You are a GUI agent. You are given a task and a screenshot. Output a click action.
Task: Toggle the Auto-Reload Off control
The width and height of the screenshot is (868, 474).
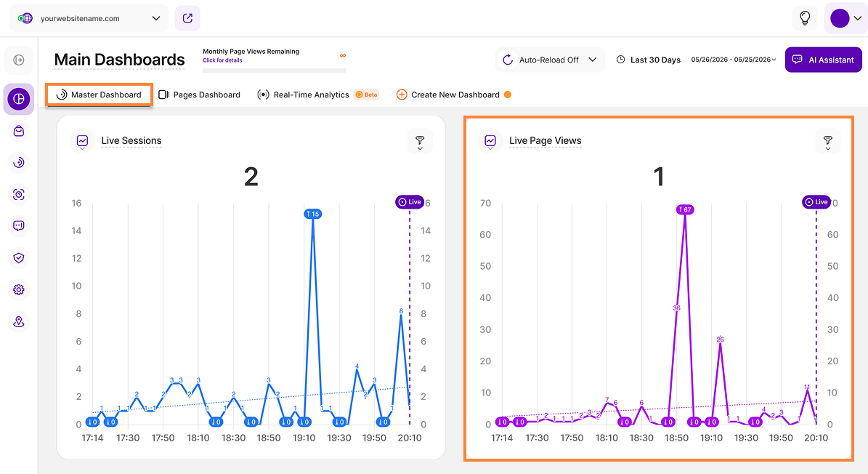pos(550,60)
